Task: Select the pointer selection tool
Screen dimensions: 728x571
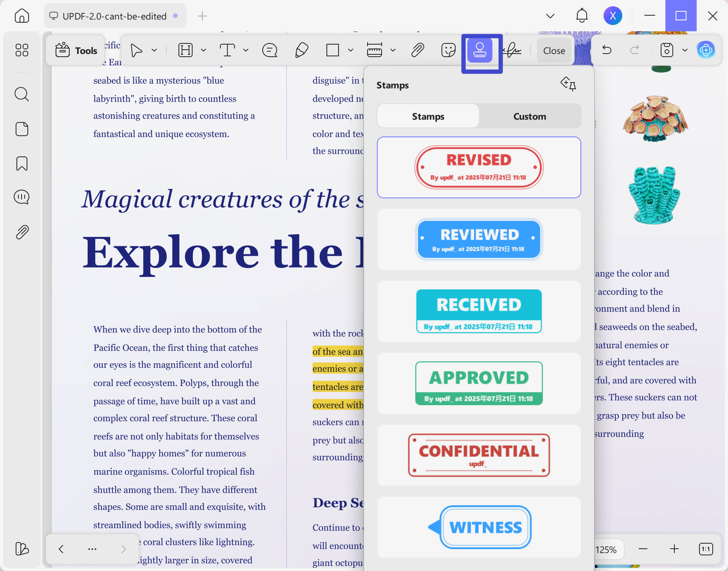Action: [x=136, y=50]
